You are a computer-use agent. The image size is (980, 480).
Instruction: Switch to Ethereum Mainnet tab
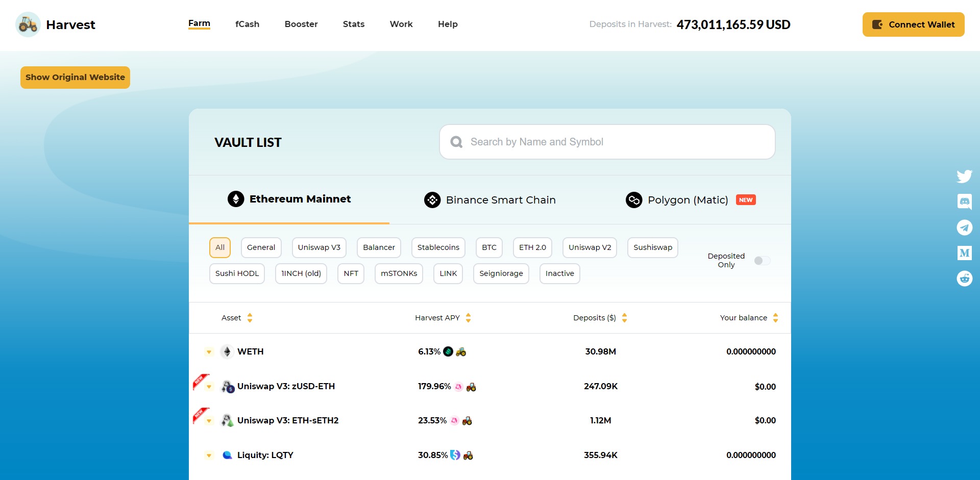[x=289, y=199]
